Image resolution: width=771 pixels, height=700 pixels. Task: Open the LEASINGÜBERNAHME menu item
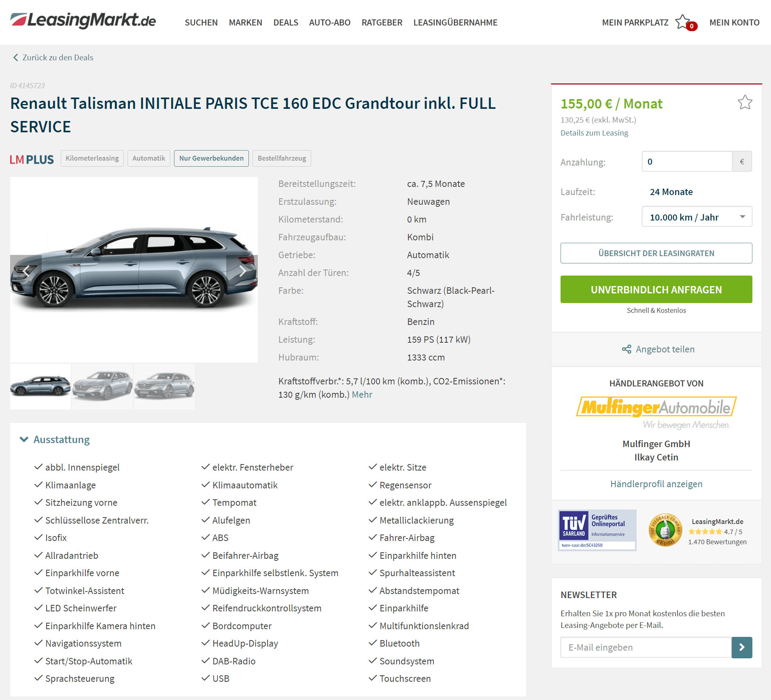[x=455, y=23]
